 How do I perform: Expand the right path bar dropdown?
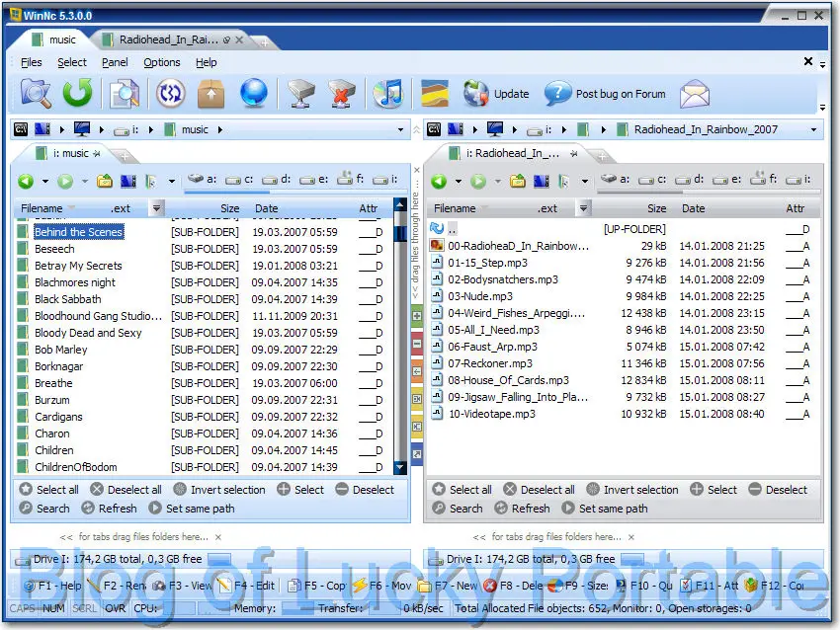(813, 129)
